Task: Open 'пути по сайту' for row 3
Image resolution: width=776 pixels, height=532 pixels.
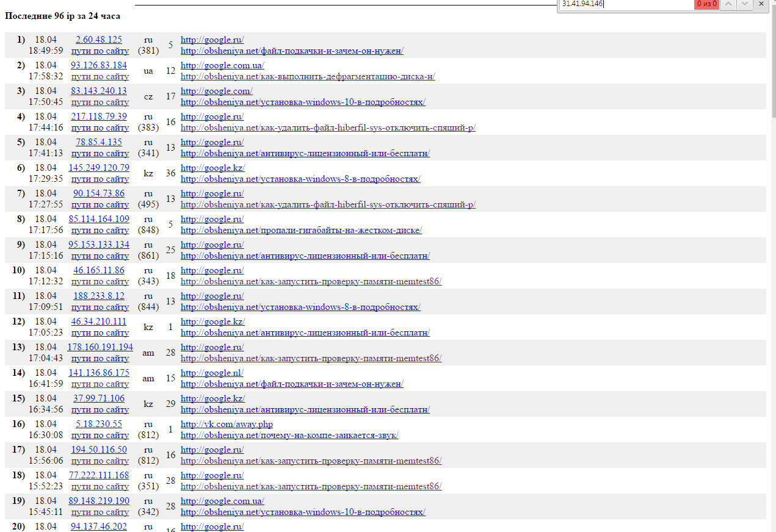Action: [100, 102]
